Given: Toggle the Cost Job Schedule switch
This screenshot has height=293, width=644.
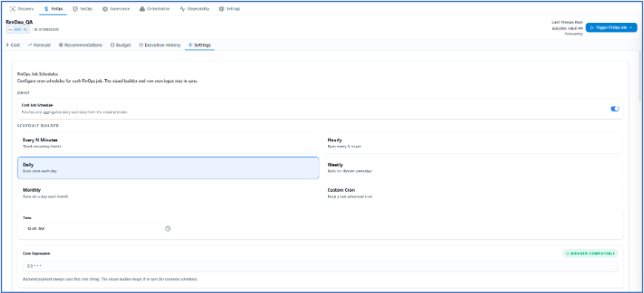Looking at the screenshot, I should (614, 109).
